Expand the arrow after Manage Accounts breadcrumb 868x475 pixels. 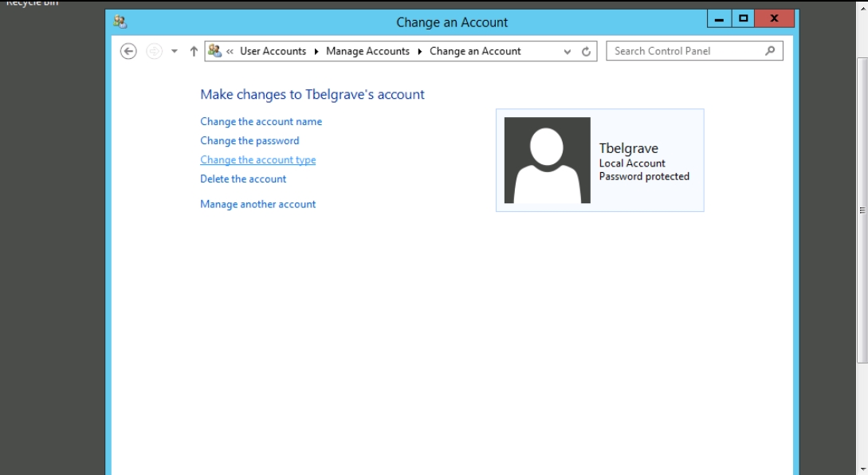419,51
